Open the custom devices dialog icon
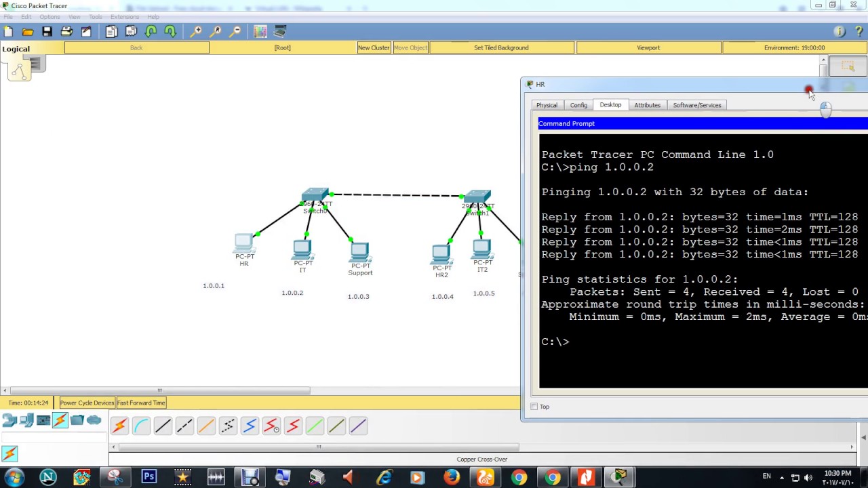Viewport: 868px width, 488px height. (x=279, y=32)
